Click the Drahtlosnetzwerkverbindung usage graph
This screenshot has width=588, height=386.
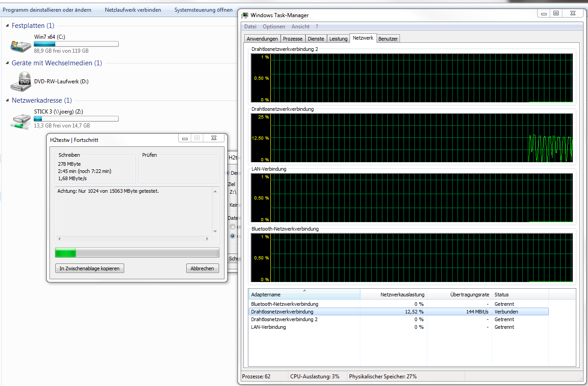point(413,138)
